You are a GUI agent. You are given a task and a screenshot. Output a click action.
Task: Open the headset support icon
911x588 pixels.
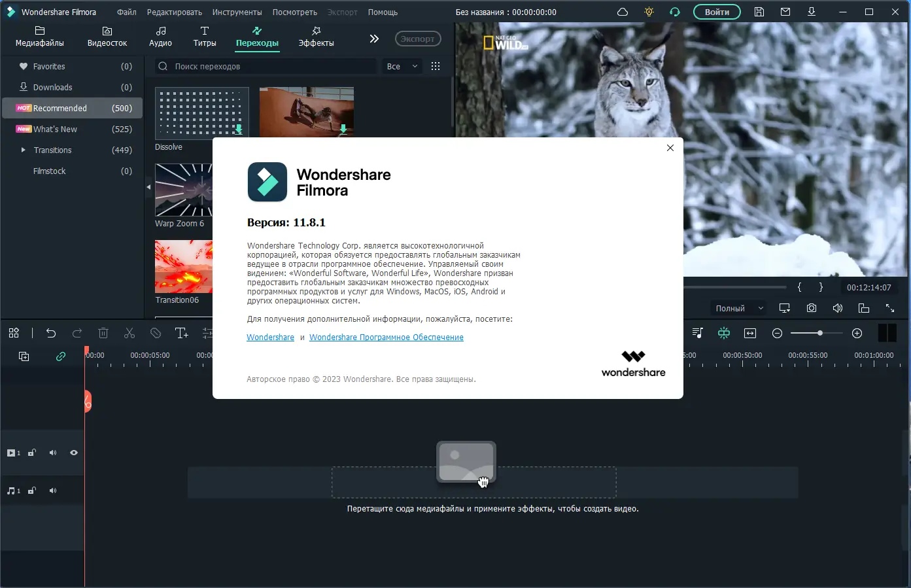675,12
